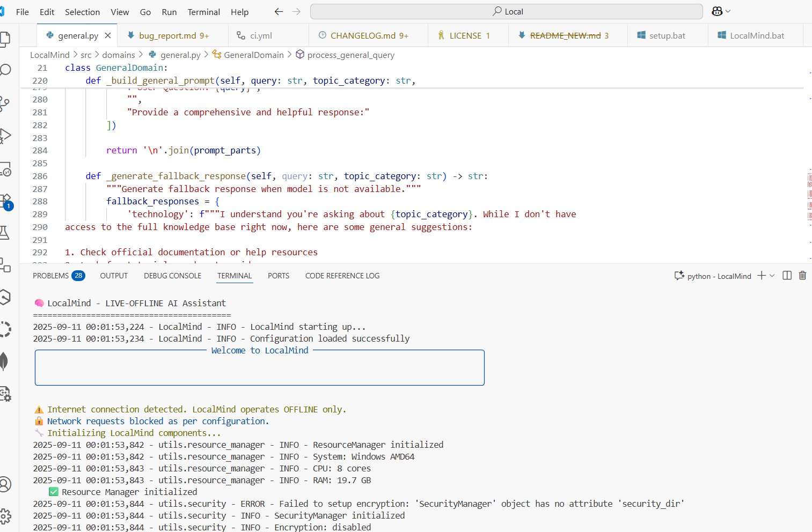
Task: Click 'Welcome to LocalMind' terminal banner text
Action: [260, 350]
